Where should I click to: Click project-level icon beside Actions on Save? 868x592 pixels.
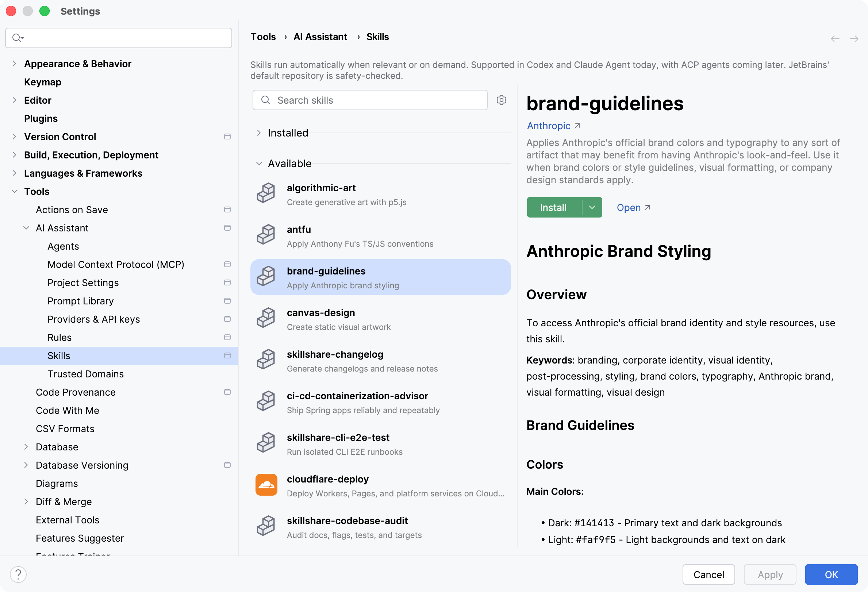(227, 209)
